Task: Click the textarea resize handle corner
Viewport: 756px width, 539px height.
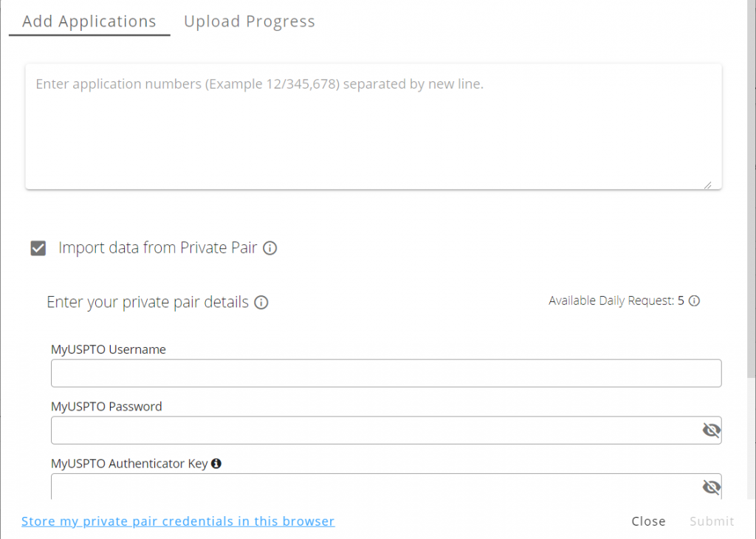Action: point(707,185)
